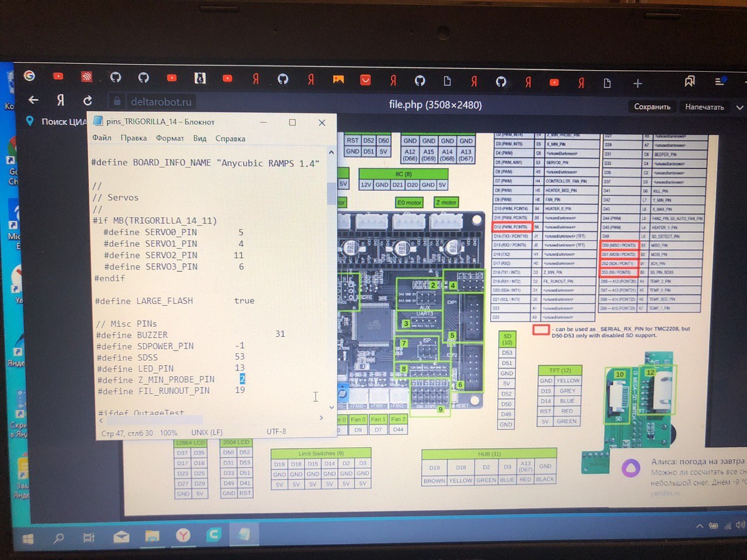Click the "// Servos" comment line
The image size is (747, 560).
(115, 198)
